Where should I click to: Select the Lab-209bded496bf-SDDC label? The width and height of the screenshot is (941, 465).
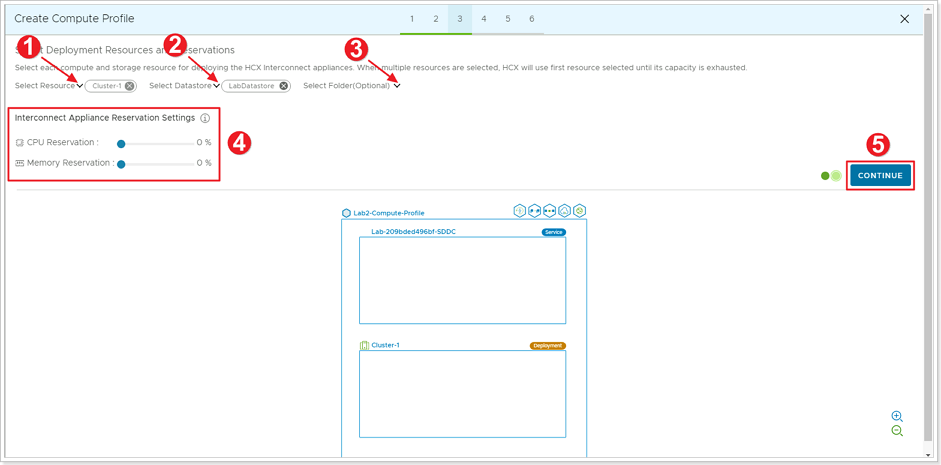pos(413,232)
